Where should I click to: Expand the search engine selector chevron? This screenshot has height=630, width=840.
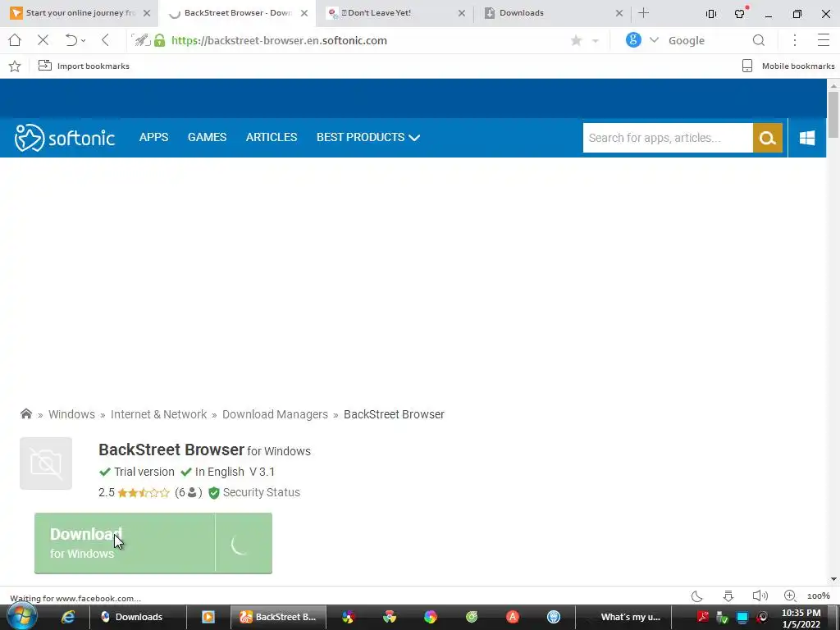click(x=654, y=40)
